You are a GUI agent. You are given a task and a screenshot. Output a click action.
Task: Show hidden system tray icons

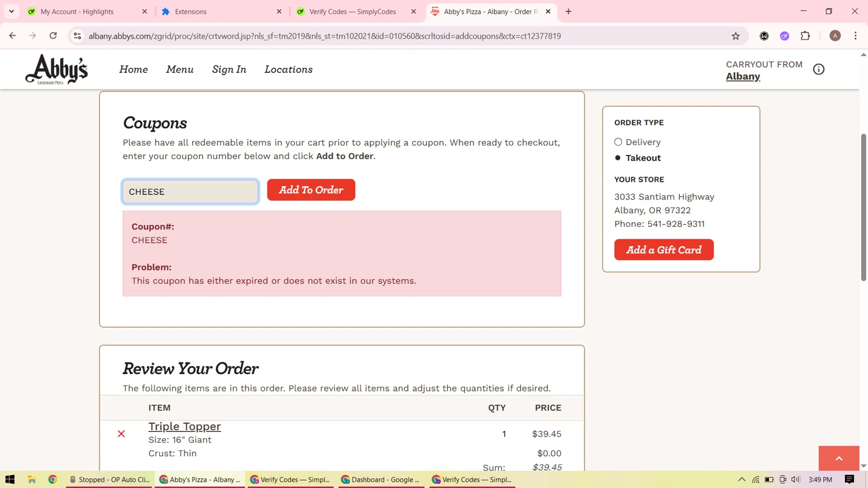tap(741, 479)
